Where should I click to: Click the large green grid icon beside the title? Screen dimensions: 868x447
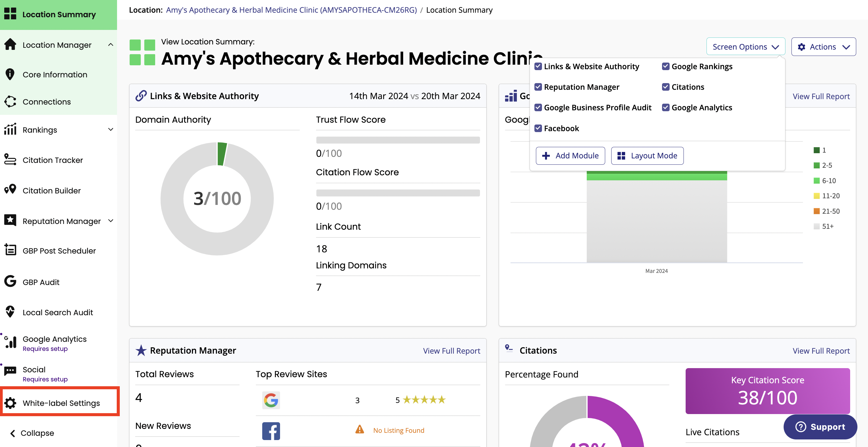(x=142, y=53)
